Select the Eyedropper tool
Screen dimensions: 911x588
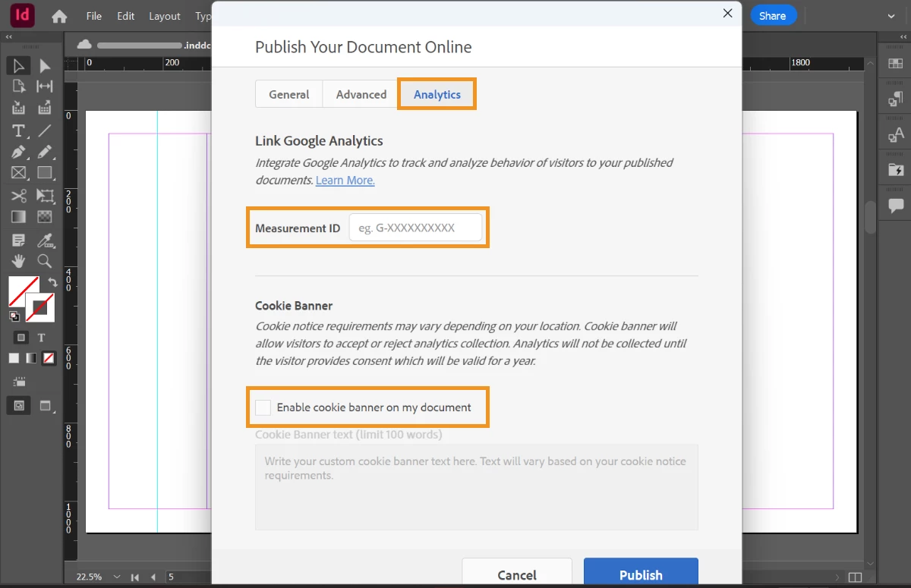[x=45, y=241]
